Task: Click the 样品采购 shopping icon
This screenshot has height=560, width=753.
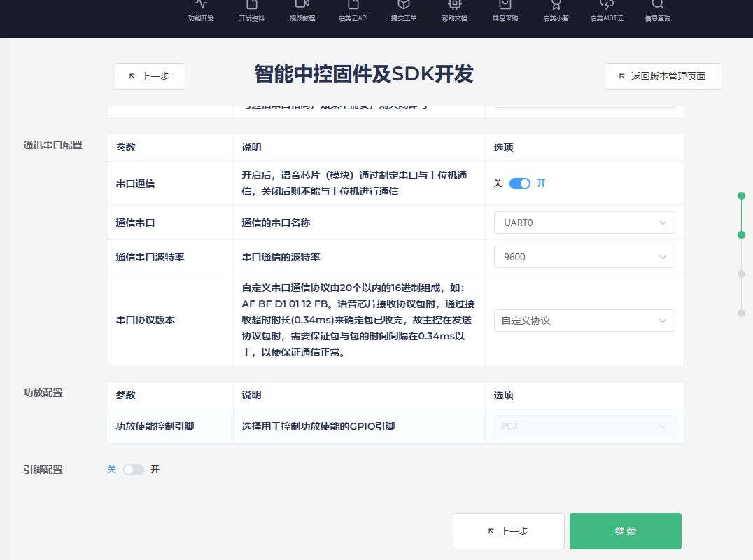Action: [x=505, y=6]
